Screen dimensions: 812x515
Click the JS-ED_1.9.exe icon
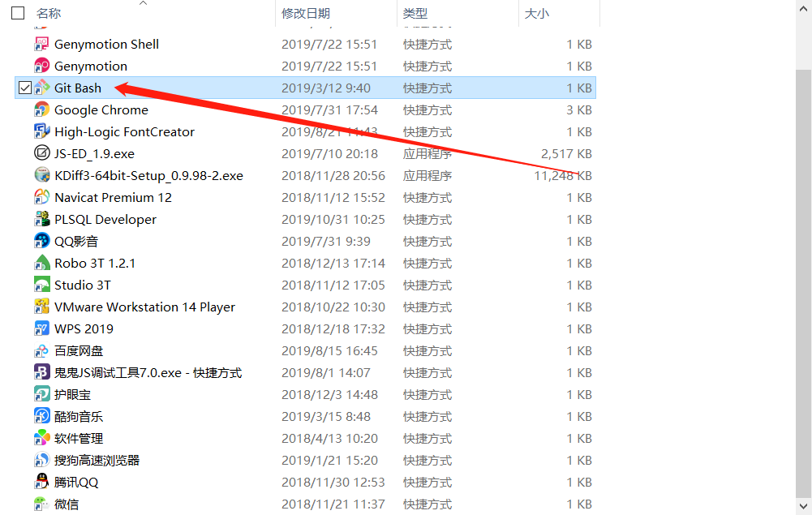coord(41,153)
